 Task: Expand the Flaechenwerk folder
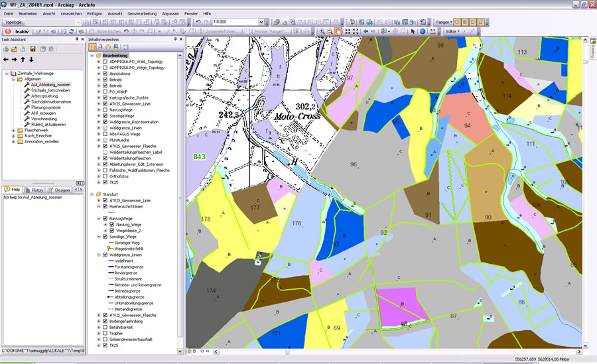13,130
